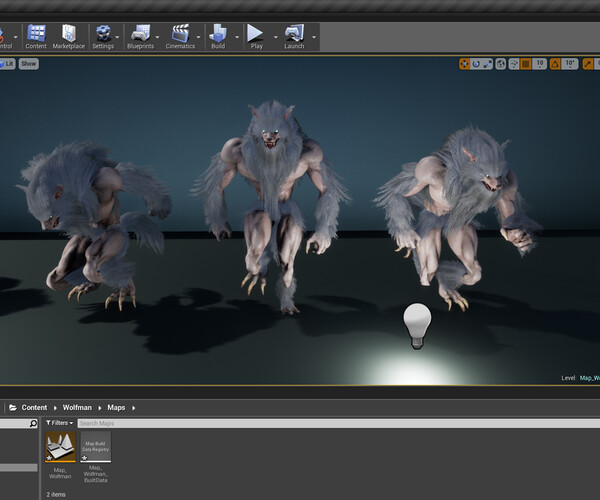
Task: Toggle world/local coordinate system
Action: pos(501,64)
